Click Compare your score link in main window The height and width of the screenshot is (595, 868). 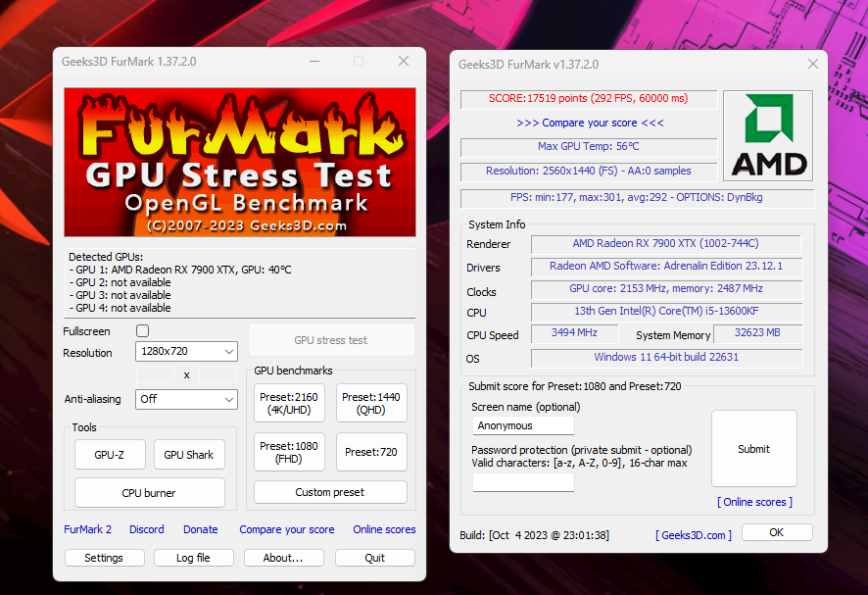287,529
